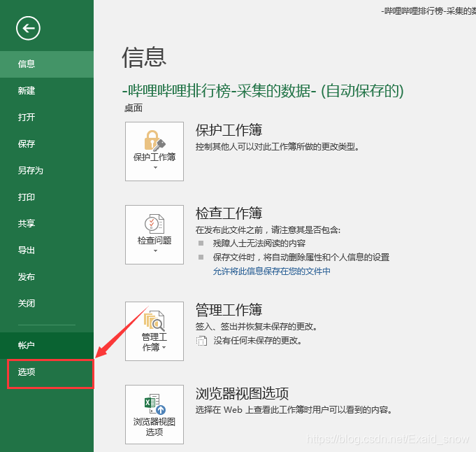Click the 保存文件时，将自动删除属性 bullet text

tap(301, 257)
